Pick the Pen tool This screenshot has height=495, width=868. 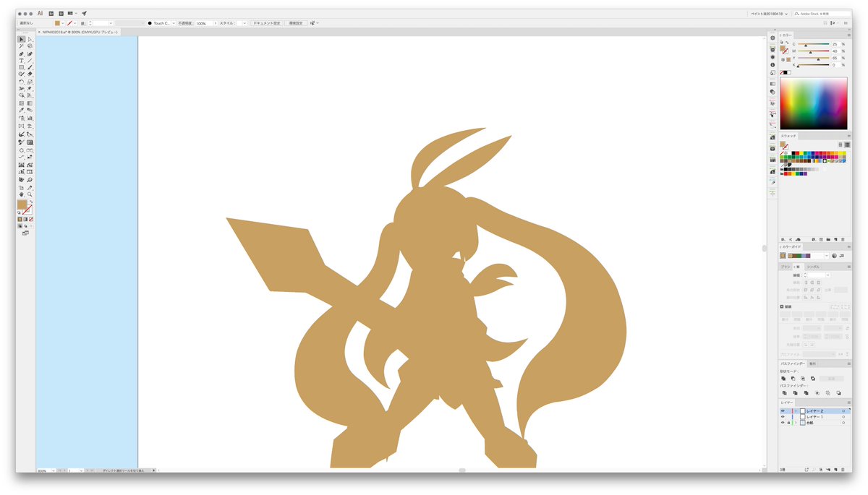coord(21,53)
